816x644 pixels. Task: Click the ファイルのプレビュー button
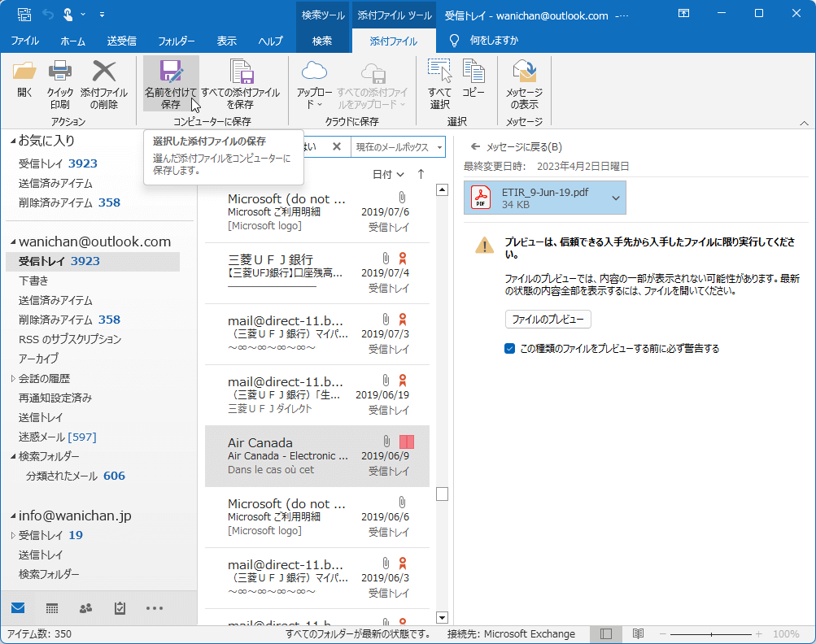click(x=548, y=320)
